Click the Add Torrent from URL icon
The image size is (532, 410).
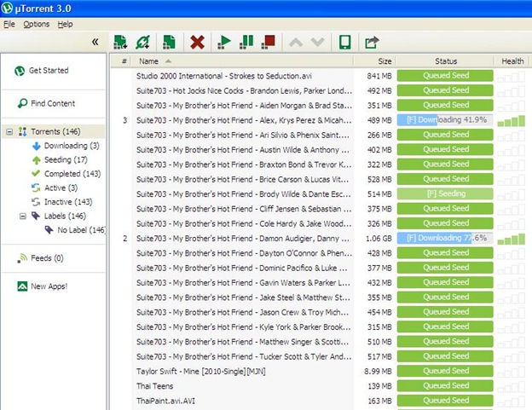(x=144, y=42)
